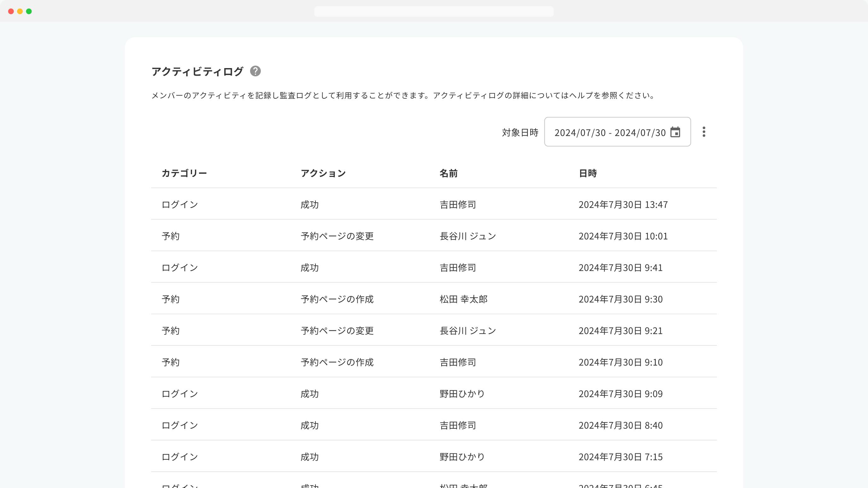
Task: Click the browser address bar
Action: 434,11
